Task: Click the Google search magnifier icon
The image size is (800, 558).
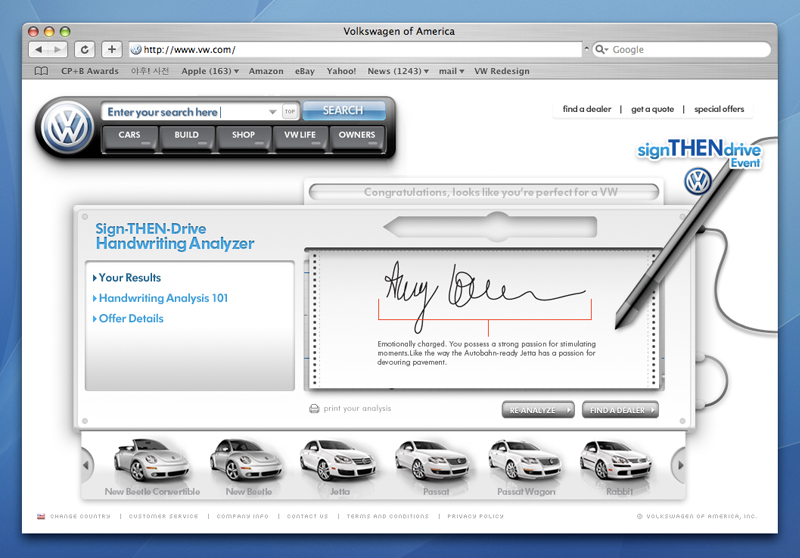Action: [x=600, y=49]
